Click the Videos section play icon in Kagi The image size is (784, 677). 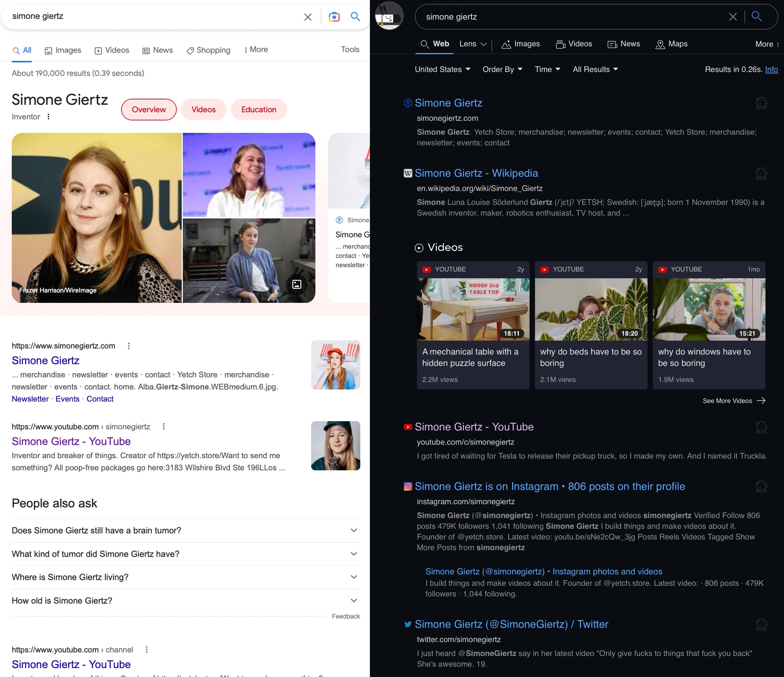pos(419,248)
